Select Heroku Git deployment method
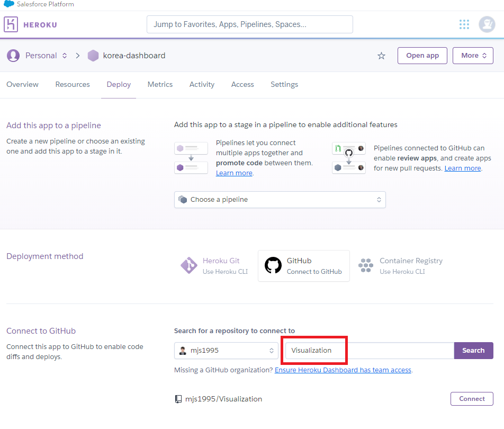504x429 pixels. [214, 266]
